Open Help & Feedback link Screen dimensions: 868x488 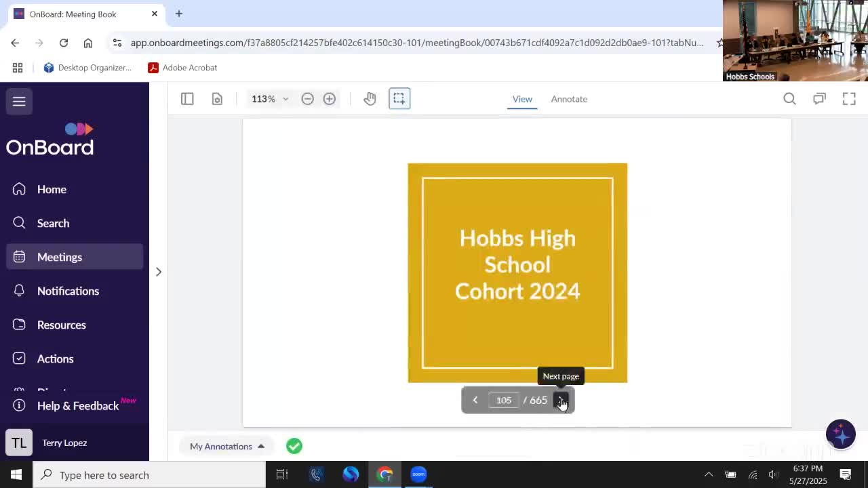pos(77,405)
